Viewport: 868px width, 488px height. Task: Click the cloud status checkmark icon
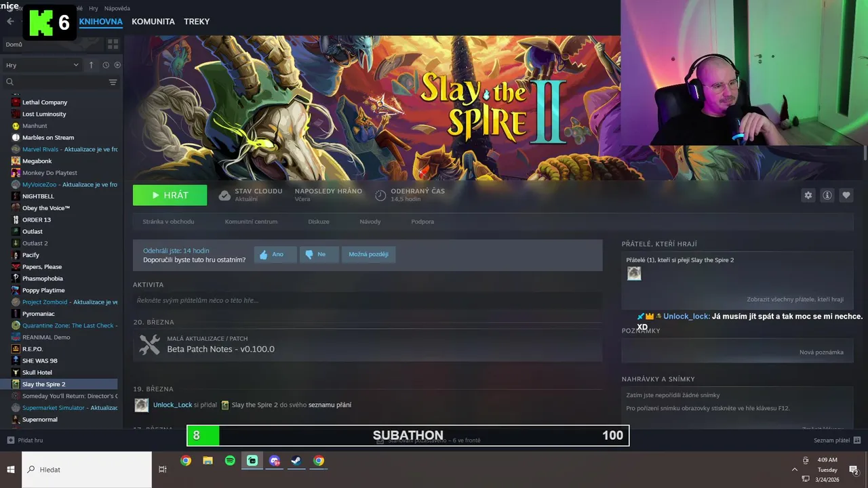coord(224,195)
